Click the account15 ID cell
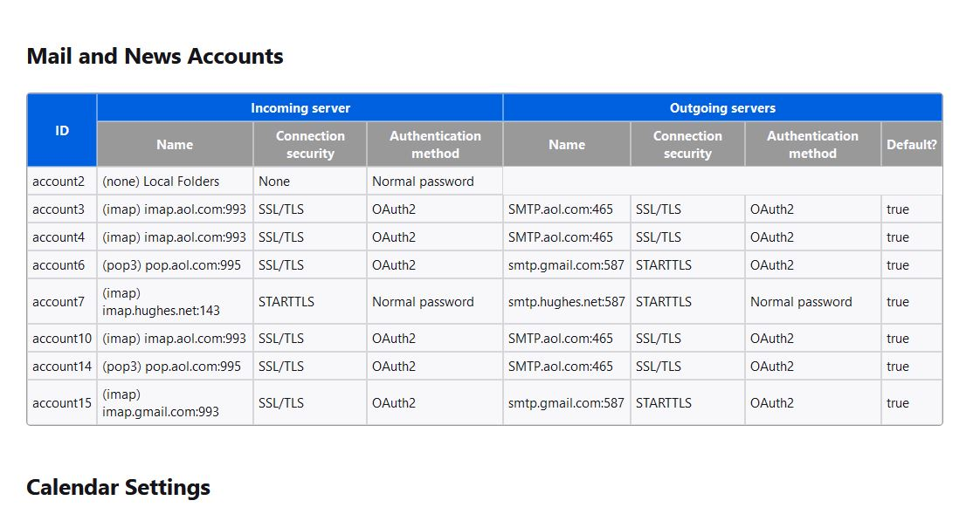This screenshot has width=980, height=528. [61, 403]
